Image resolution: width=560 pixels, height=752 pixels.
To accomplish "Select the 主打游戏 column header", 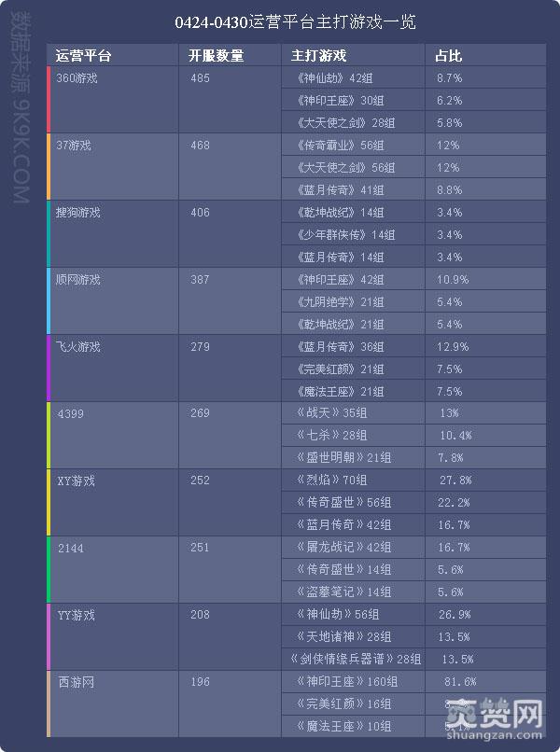I will pyautogui.click(x=319, y=56).
